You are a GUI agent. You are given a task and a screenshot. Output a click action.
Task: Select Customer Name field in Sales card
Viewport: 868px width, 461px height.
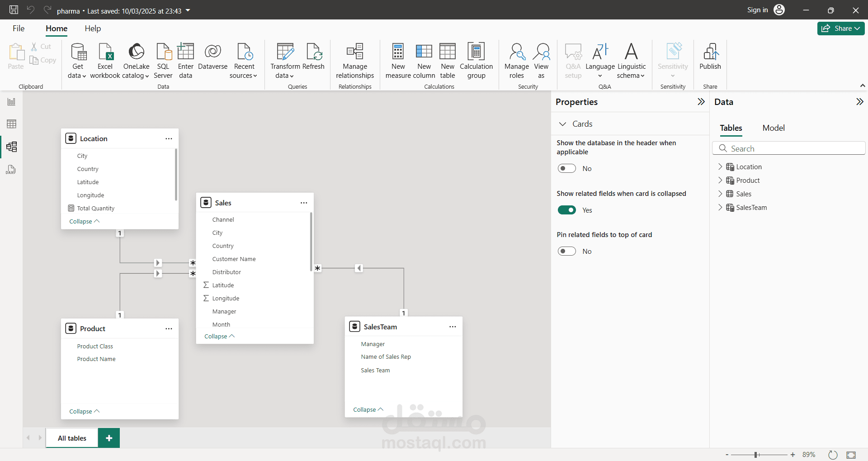(x=234, y=259)
